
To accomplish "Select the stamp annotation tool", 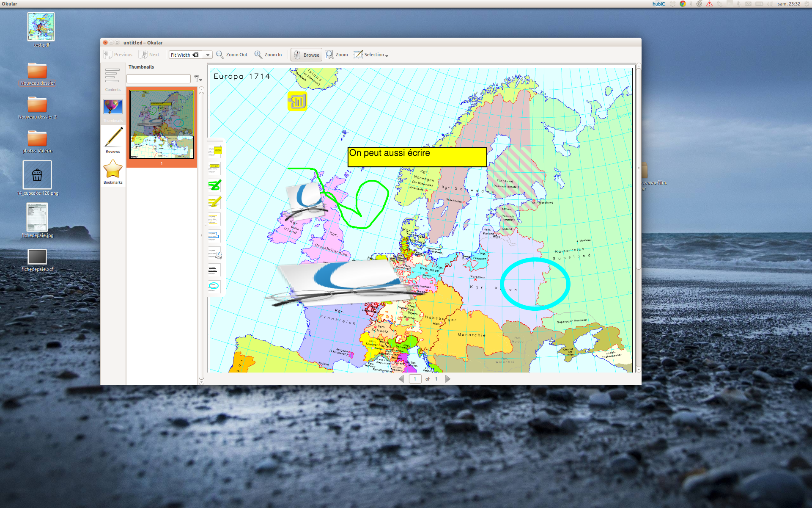I will (215, 253).
